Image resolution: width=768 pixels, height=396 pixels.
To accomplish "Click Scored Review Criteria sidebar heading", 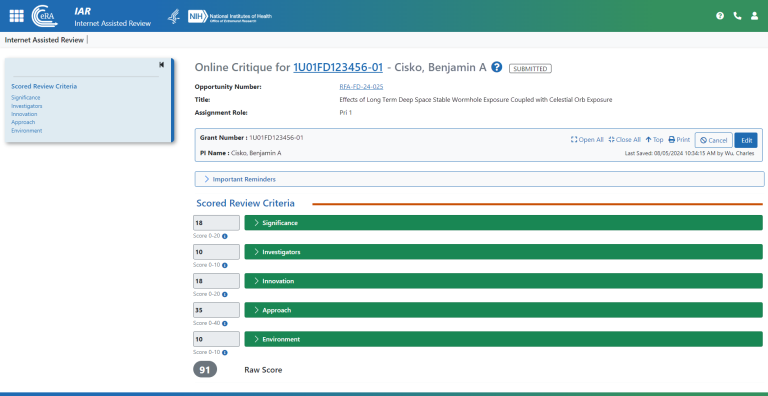I will coord(44,86).
